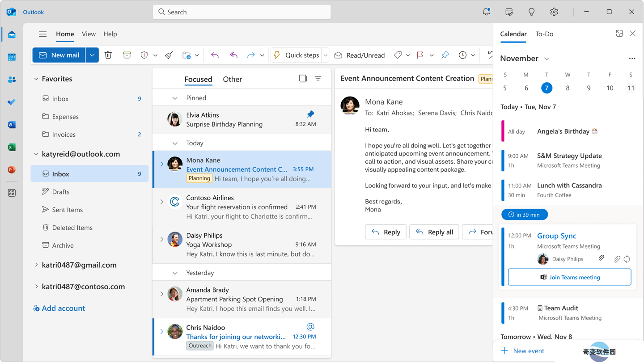Screen dimensions: 644x363
Task: Click the Report shield icon
Action: tap(144, 55)
